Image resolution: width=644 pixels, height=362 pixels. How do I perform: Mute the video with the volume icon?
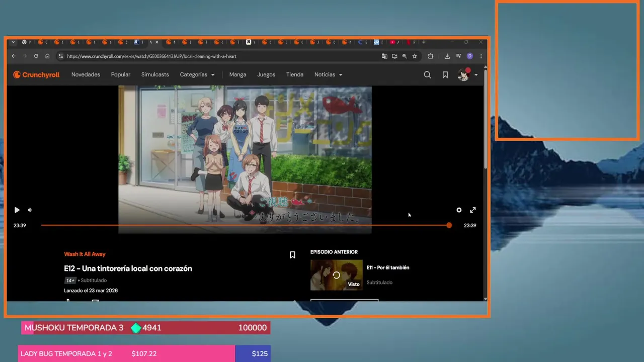click(x=30, y=210)
